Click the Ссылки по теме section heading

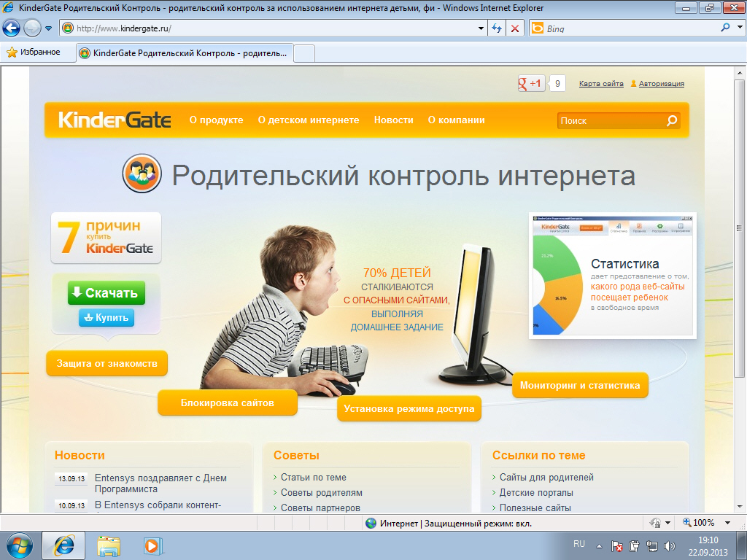[x=539, y=455]
